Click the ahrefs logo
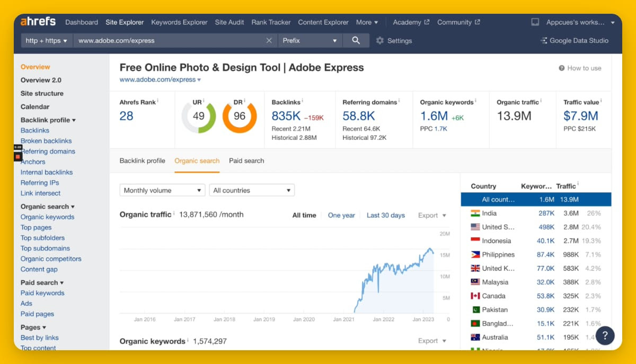The image size is (636, 364). [38, 22]
